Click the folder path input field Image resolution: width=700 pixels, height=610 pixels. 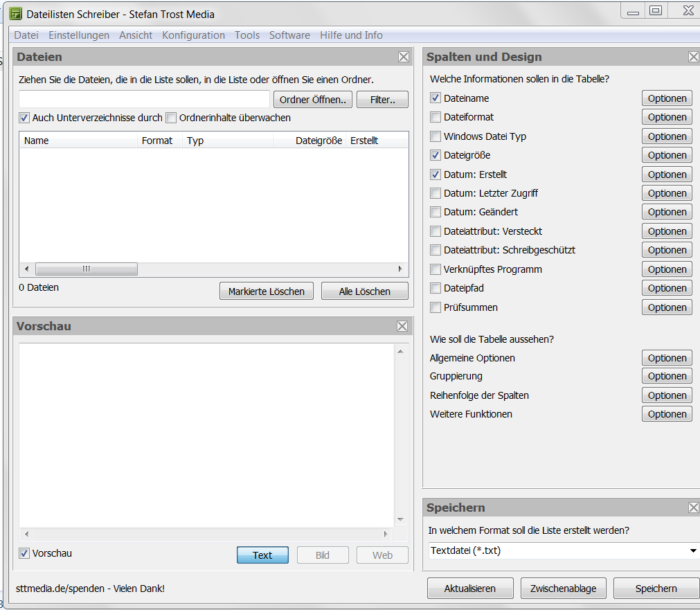coord(144,100)
